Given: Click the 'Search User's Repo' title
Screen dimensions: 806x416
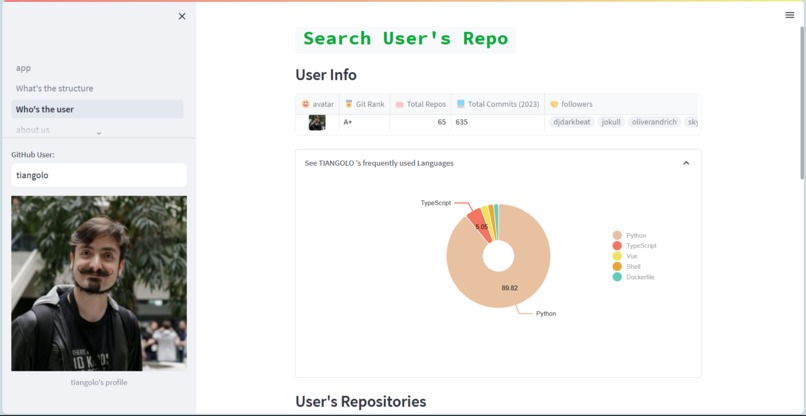Looking at the screenshot, I should click(x=406, y=39).
